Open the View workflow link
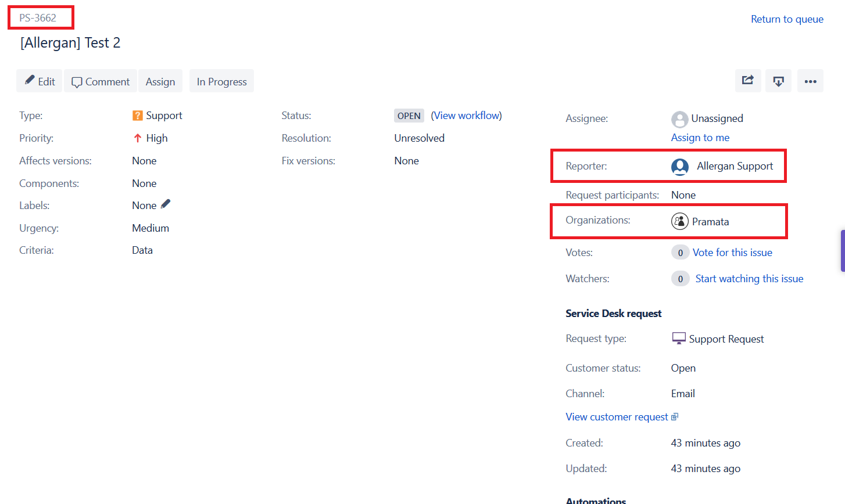The width and height of the screenshot is (845, 504). [467, 116]
